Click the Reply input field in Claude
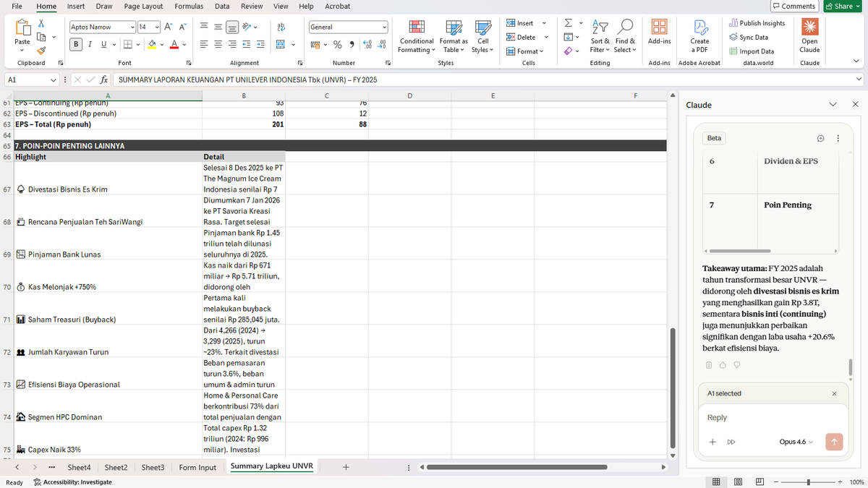The width and height of the screenshot is (868, 488). click(x=775, y=418)
